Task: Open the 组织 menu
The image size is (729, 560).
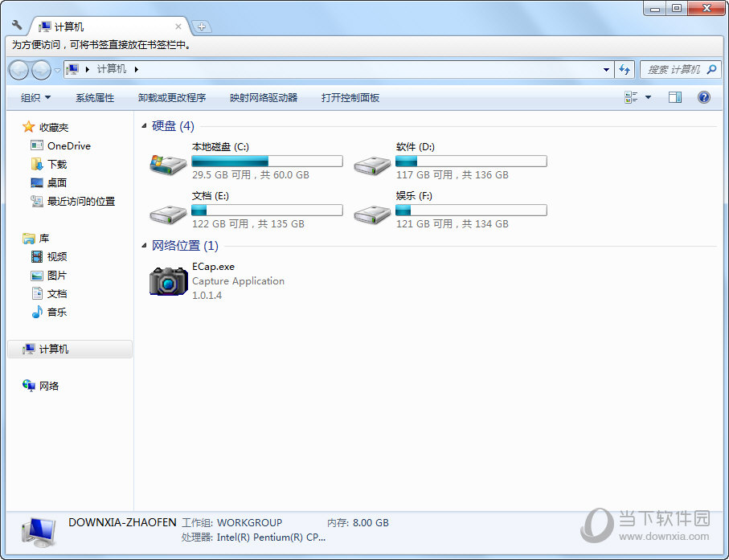Action: (x=36, y=97)
